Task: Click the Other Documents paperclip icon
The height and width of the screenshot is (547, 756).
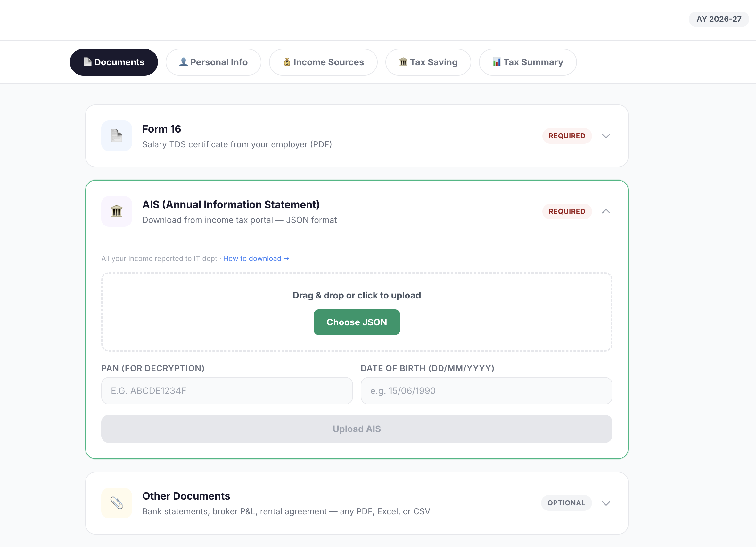Action: click(116, 503)
